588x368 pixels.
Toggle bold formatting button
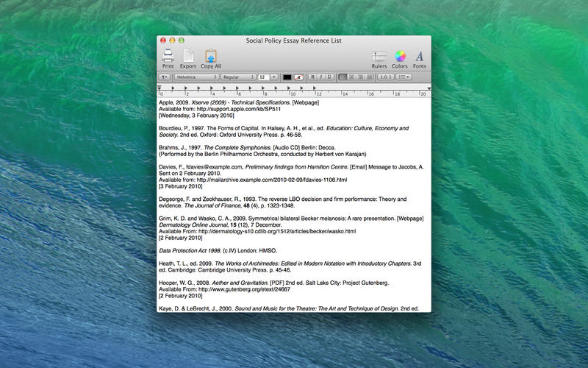pyautogui.click(x=312, y=77)
